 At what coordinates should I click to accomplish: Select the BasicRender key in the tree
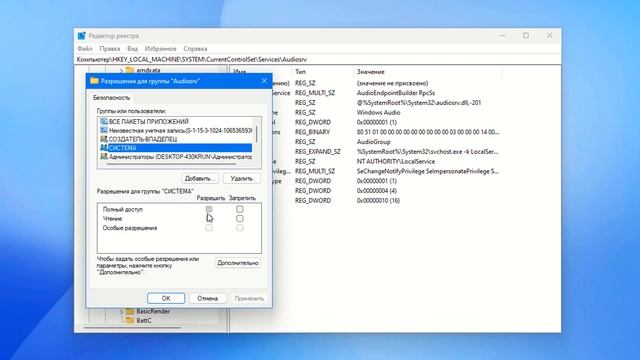click(153, 311)
